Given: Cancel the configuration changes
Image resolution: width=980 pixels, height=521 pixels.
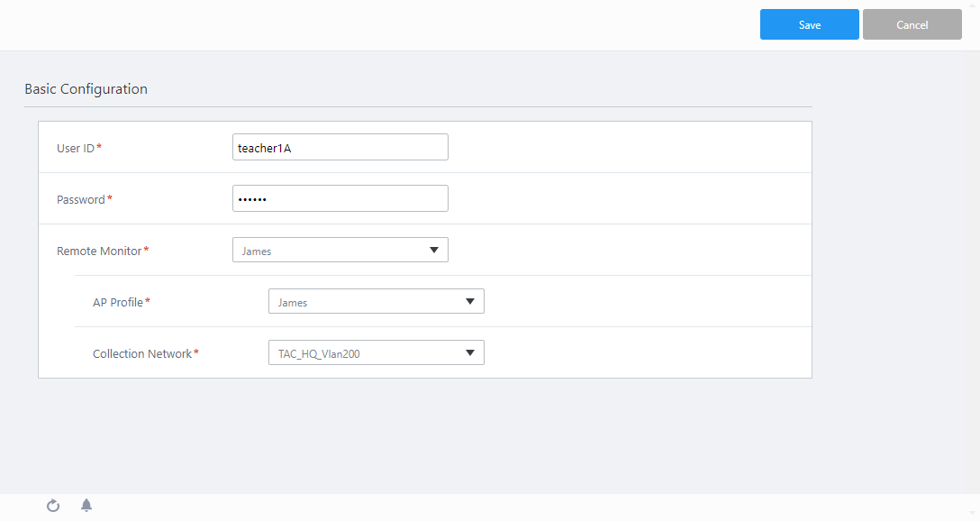Looking at the screenshot, I should tap(912, 25).
